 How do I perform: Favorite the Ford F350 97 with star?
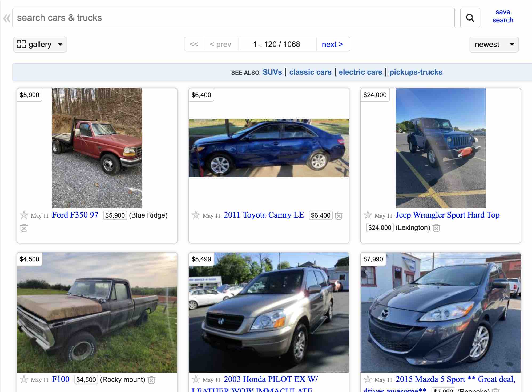[24, 215]
